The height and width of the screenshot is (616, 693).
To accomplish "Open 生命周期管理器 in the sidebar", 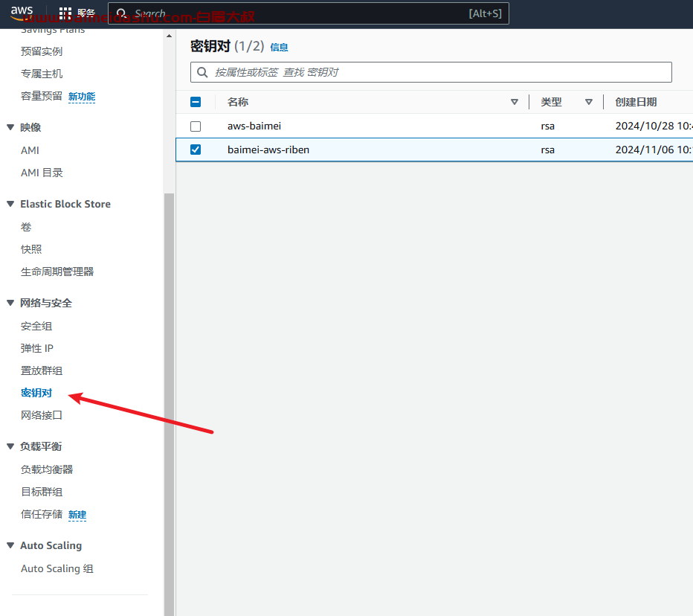I will tap(57, 272).
